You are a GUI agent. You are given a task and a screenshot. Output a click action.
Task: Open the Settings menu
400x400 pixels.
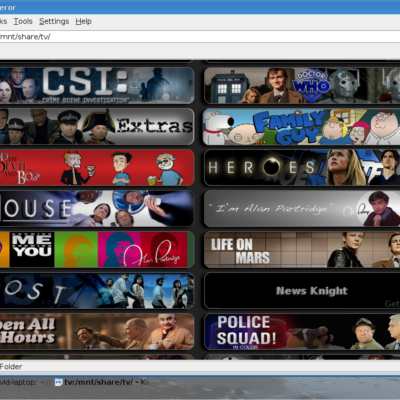point(54,21)
